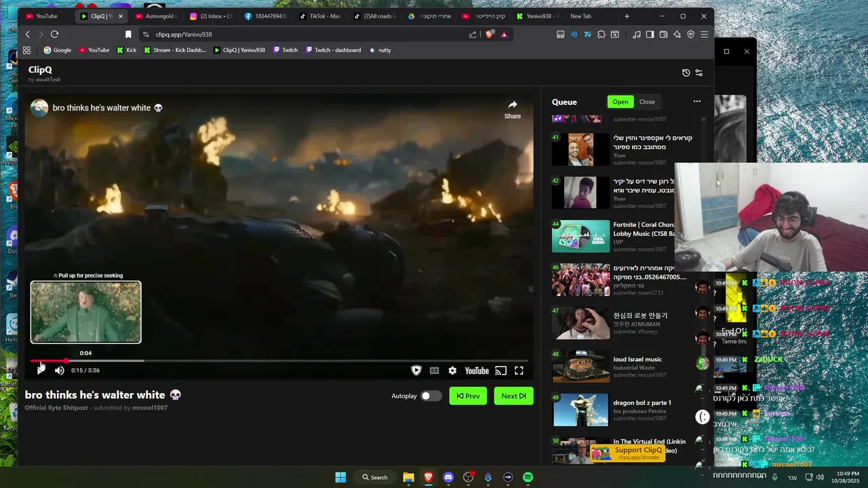The width and height of the screenshot is (868, 488).
Task: Open the browser hamburger menu
Action: click(x=704, y=35)
